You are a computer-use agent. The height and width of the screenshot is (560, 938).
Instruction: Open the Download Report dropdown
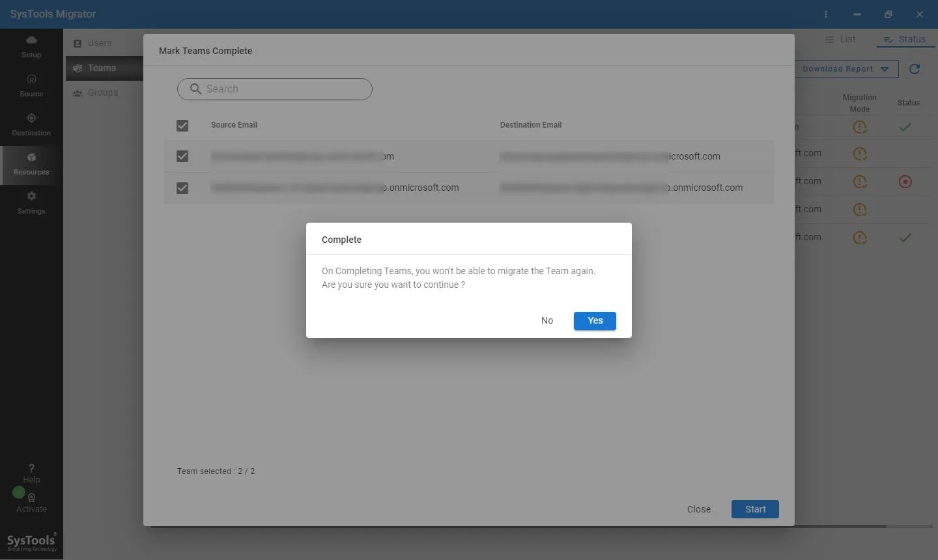click(846, 69)
